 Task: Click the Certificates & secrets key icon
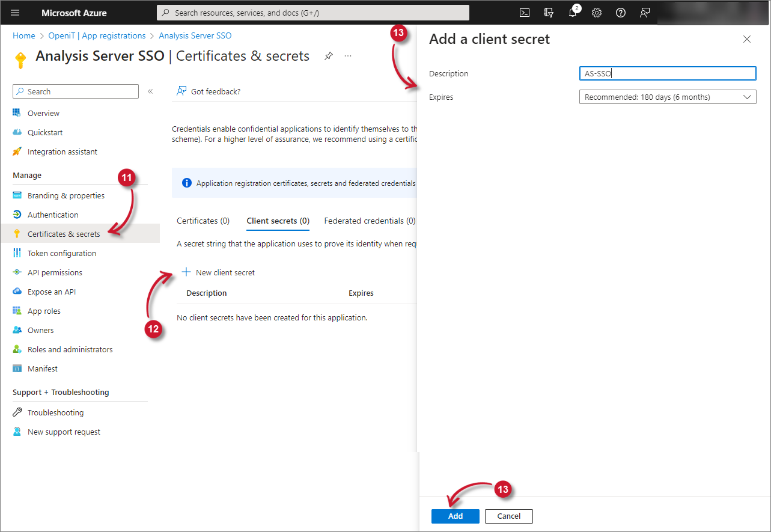click(x=17, y=234)
